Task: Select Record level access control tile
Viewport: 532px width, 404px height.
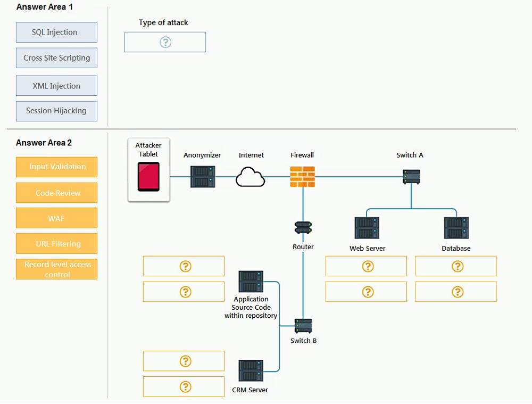Action: coord(57,269)
